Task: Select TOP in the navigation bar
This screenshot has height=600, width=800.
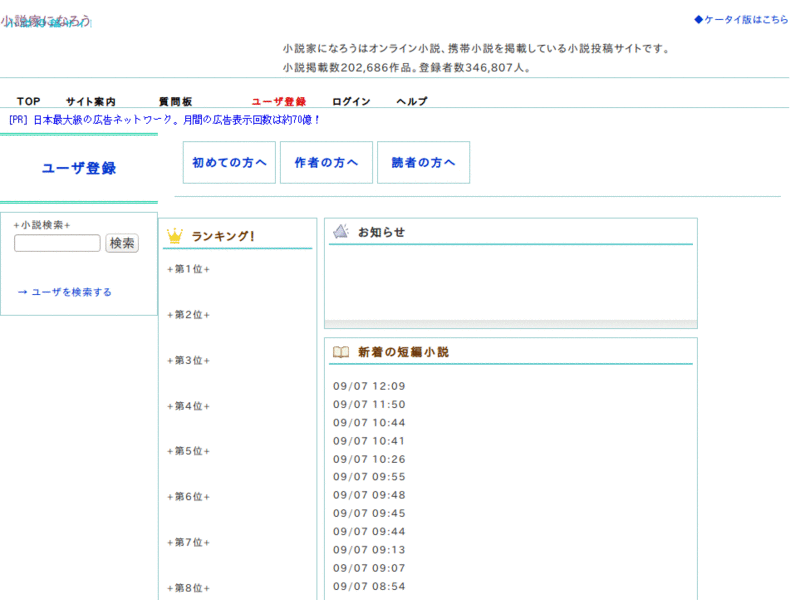Action: [28, 101]
